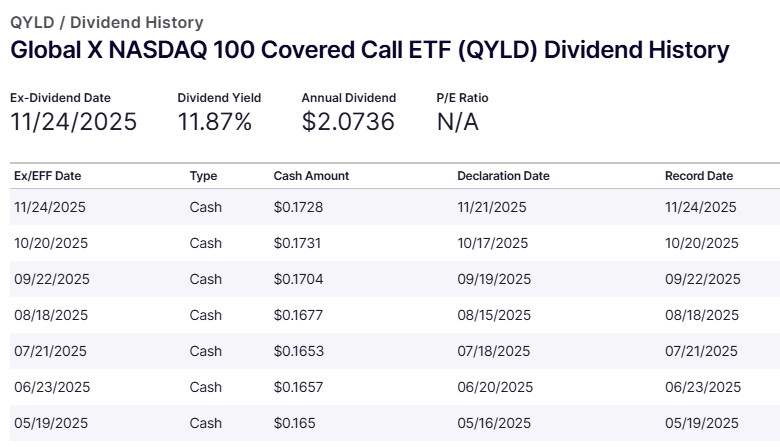Click the Global X NASDAQ 100 page heading

[369, 50]
